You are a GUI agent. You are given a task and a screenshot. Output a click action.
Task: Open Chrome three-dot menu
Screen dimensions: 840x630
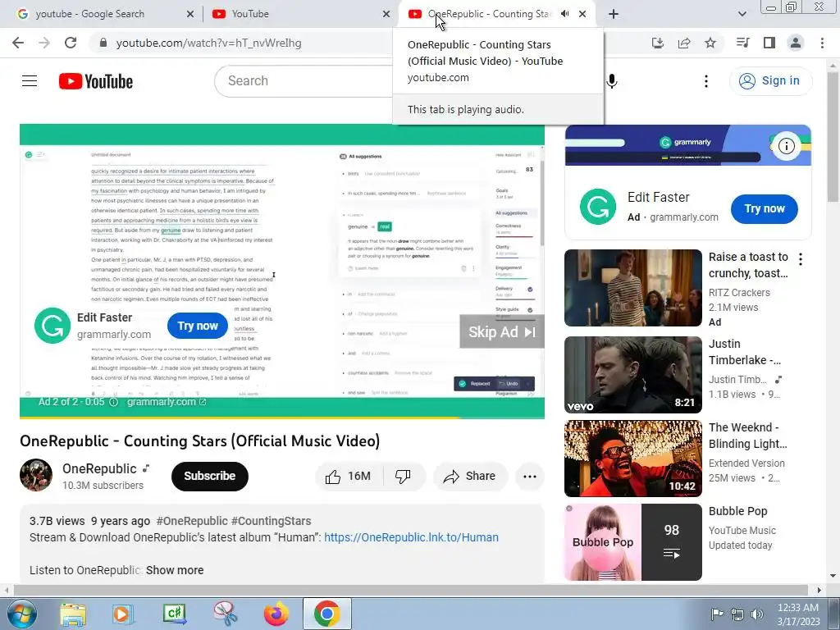pyautogui.click(x=822, y=43)
